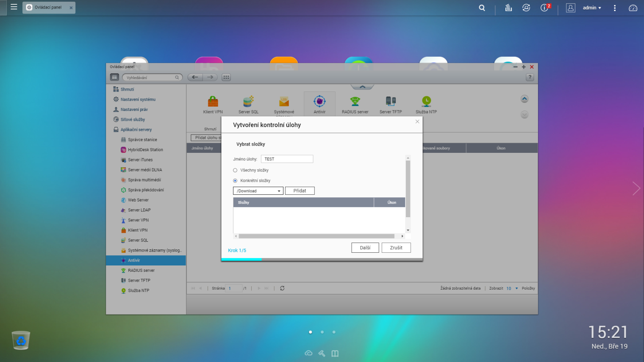
Task: Open the recycle bin on desktop
Action: [21, 340]
